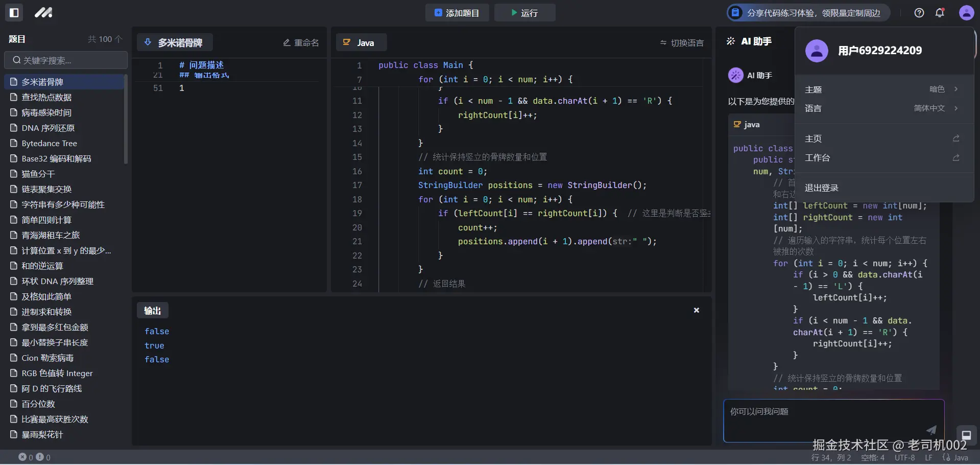Select the 输出 output tab

152,310
